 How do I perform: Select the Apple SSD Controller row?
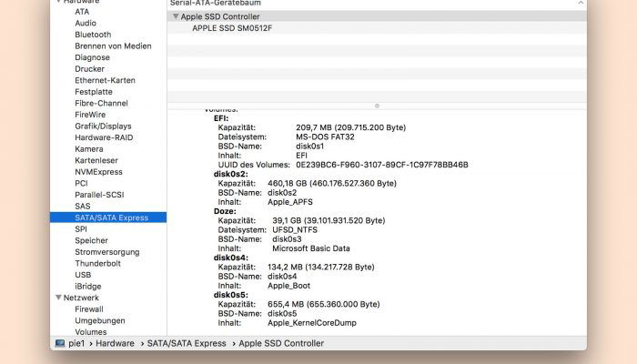pyautogui.click(x=377, y=16)
